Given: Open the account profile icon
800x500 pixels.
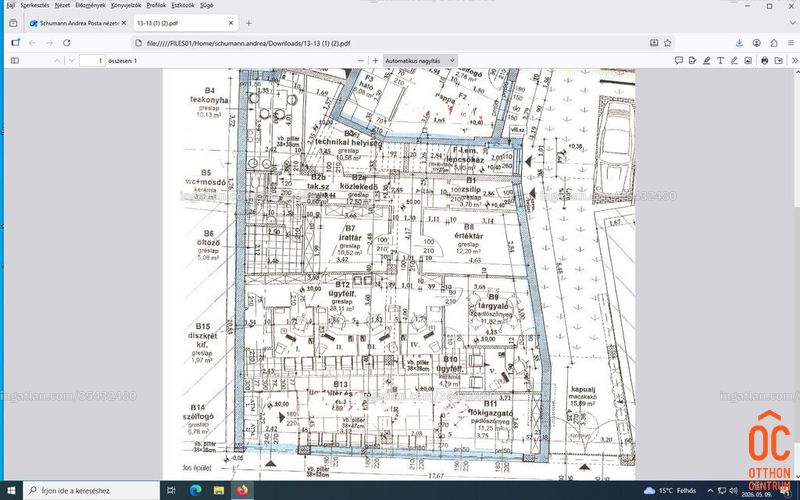Looking at the screenshot, I should [757, 43].
